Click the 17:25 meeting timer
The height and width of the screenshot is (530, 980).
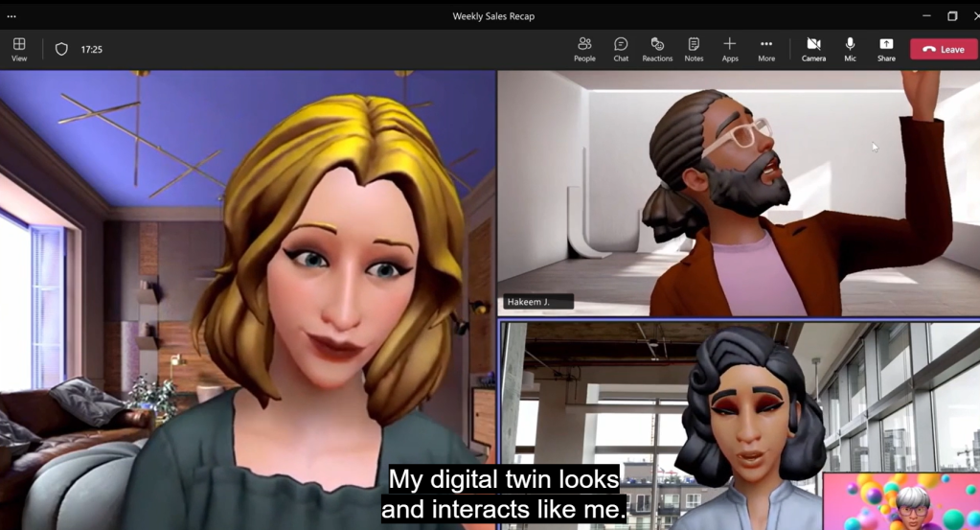click(x=91, y=49)
